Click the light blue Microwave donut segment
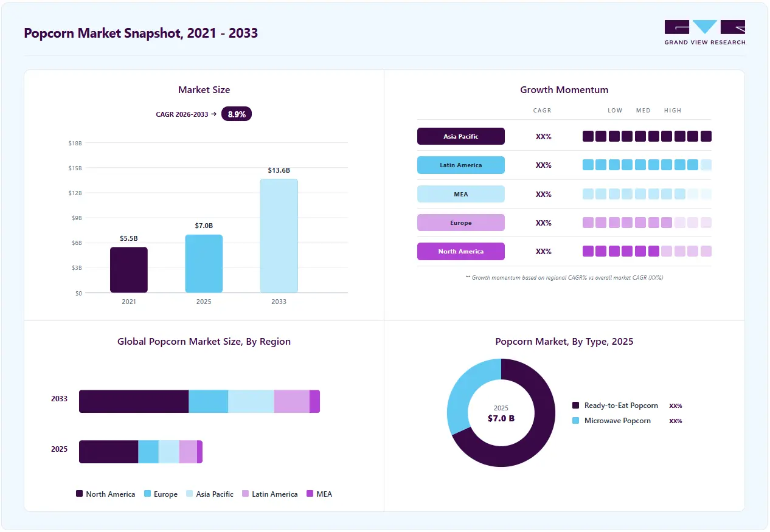 (x=465, y=389)
